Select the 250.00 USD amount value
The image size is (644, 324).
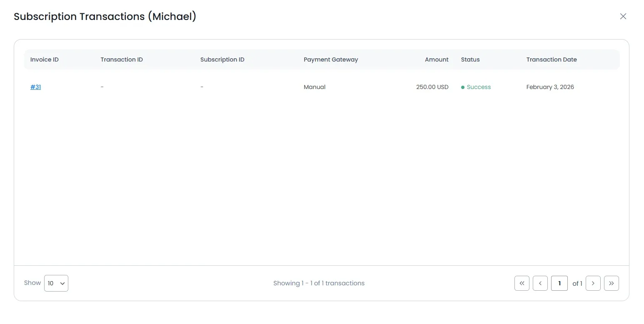click(x=432, y=87)
